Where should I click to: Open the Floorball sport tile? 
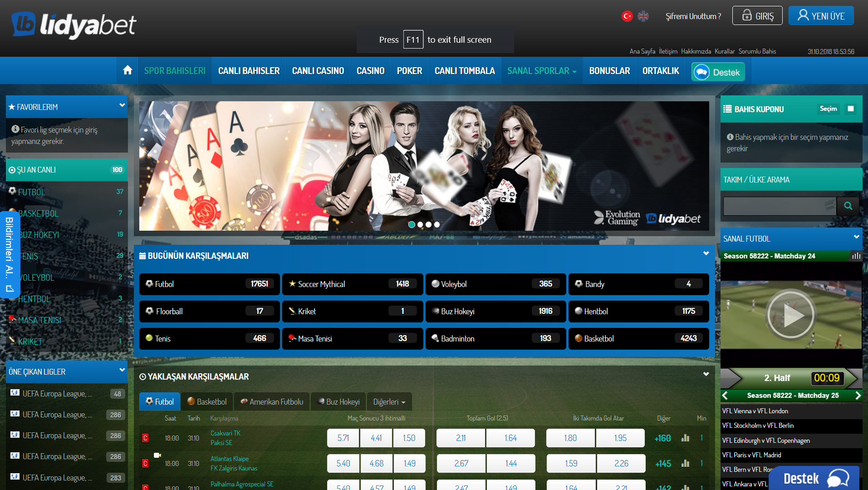point(209,312)
